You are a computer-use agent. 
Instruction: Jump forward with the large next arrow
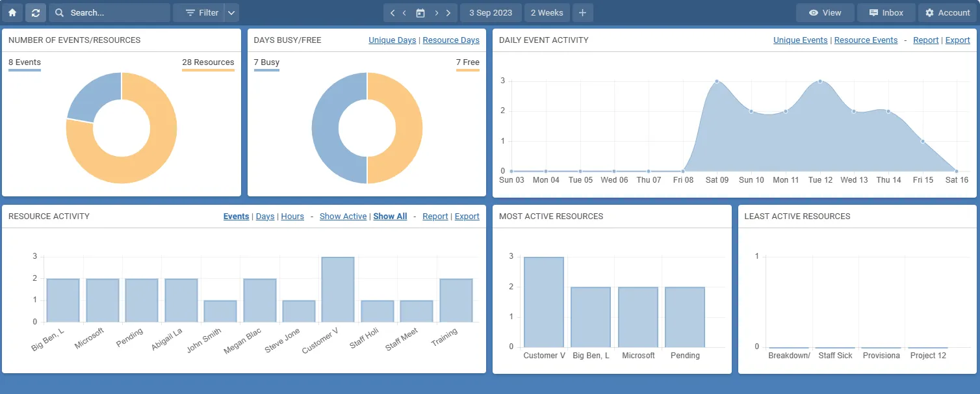pos(448,13)
